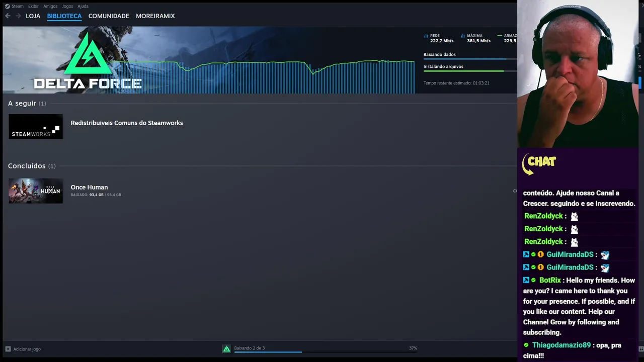
Task: Click the Concluídos section header
Action: (32, 166)
